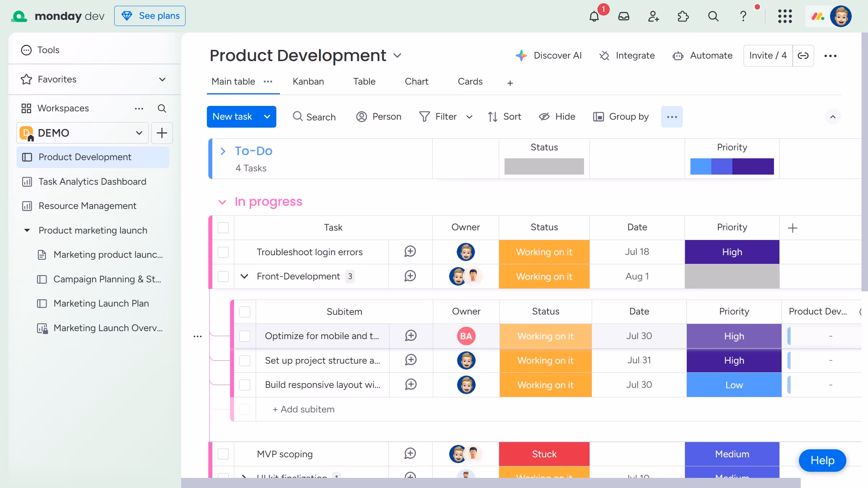Open row menu dots beside Optimize subitem
Screen dimensions: 868x488
coord(197,337)
